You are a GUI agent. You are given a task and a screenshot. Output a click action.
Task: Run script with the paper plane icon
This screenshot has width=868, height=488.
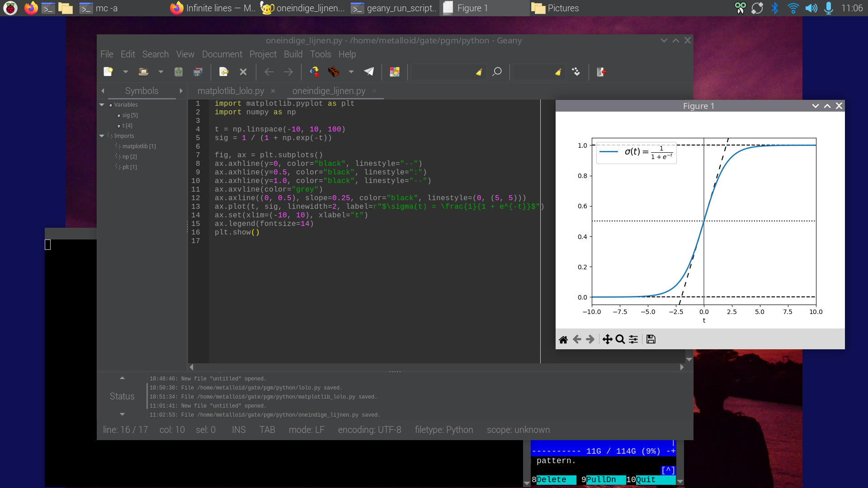click(x=369, y=72)
